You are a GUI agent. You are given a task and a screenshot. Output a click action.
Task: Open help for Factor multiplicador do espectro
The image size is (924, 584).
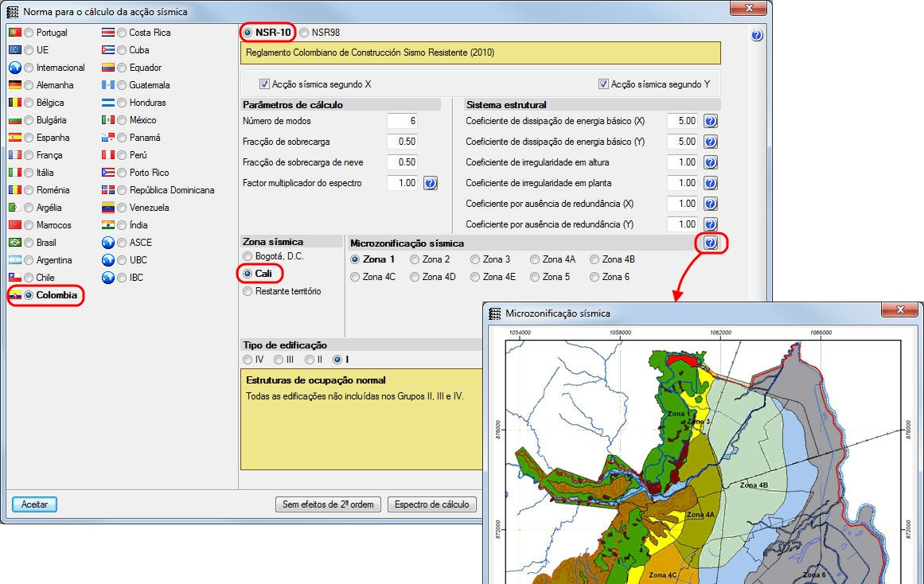[431, 183]
